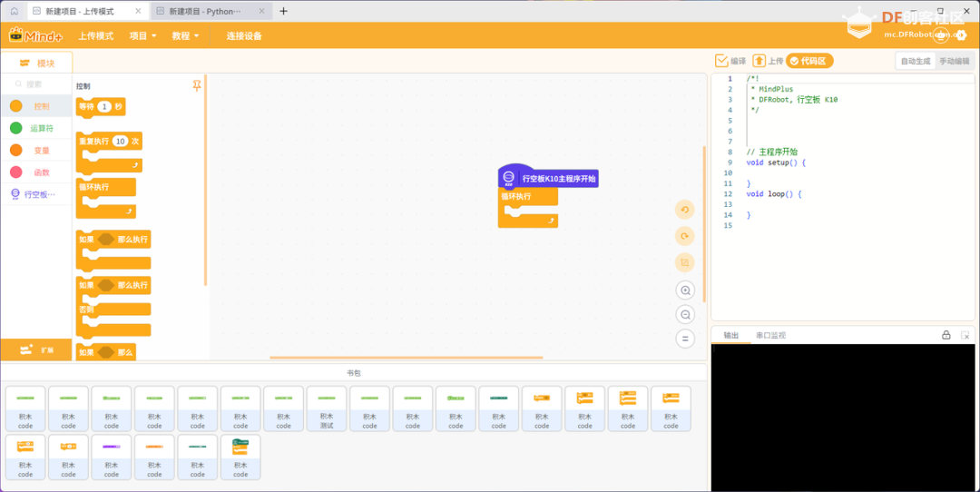Click code line 'void setup() {'
The image size is (980, 492).
click(776, 162)
